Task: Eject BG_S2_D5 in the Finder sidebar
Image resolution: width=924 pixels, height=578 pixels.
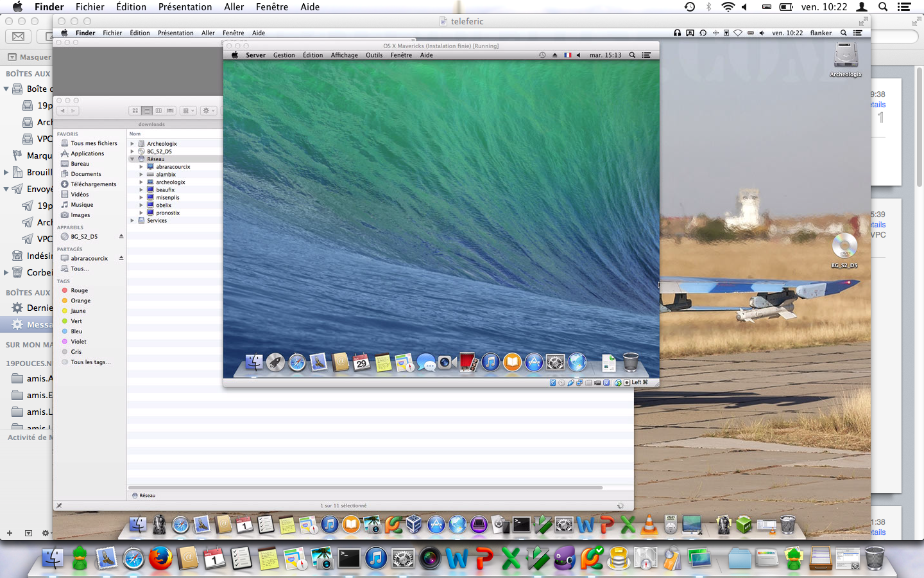Action: pos(121,237)
